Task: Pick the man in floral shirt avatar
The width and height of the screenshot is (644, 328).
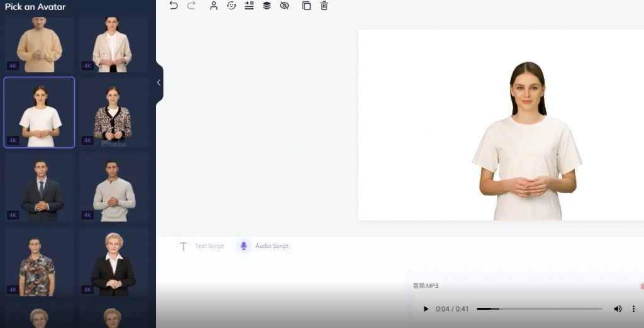Action: pos(40,262)
